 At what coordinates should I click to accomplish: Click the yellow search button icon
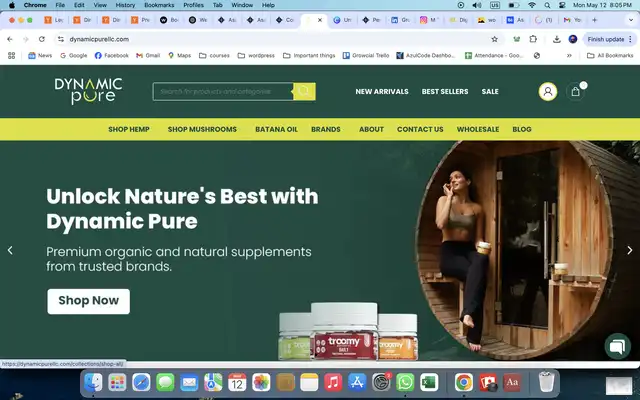pyautogui.click(x=304, y=91)
